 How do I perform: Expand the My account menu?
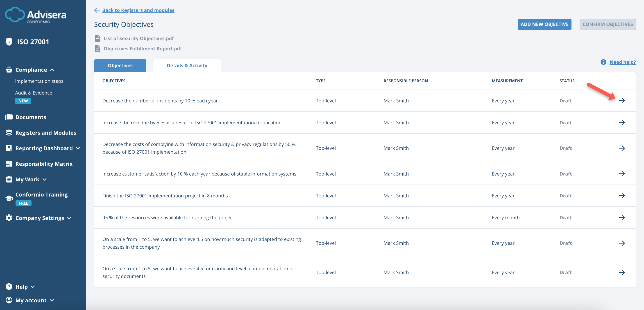tap(52, 300)
